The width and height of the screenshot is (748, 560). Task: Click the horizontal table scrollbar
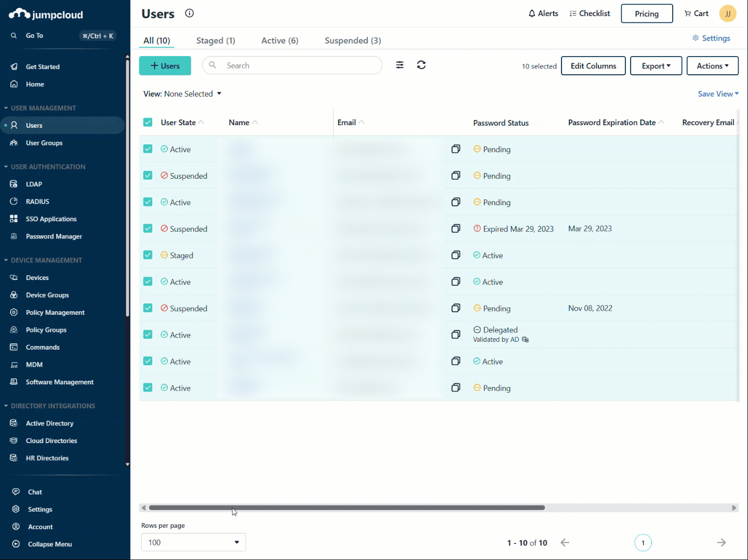pos(347,508)
